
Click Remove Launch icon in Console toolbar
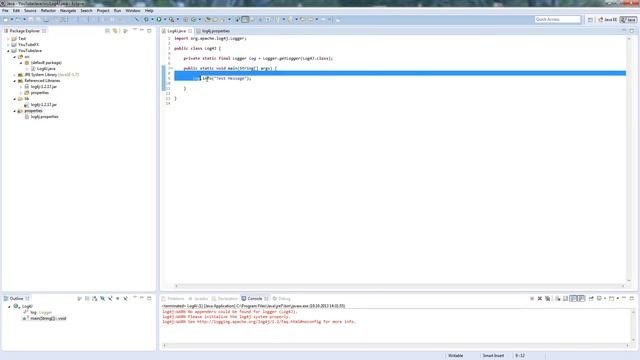(540, 299)
